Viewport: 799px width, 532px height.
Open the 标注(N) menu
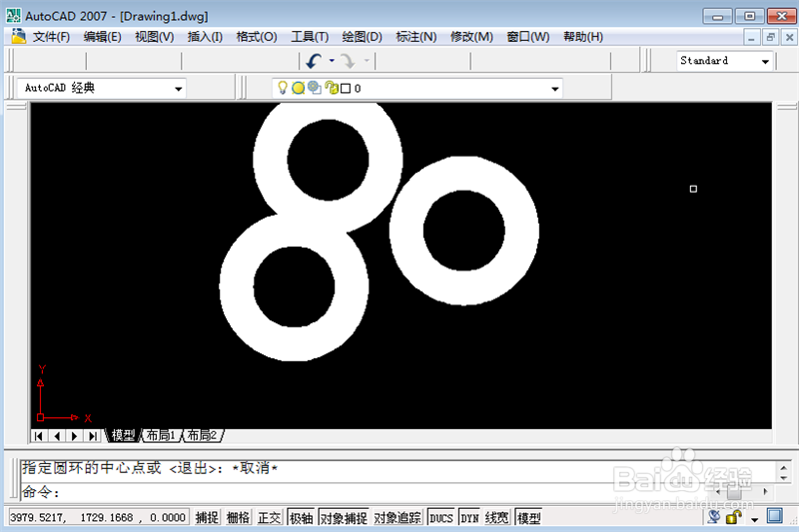[416, 37]
